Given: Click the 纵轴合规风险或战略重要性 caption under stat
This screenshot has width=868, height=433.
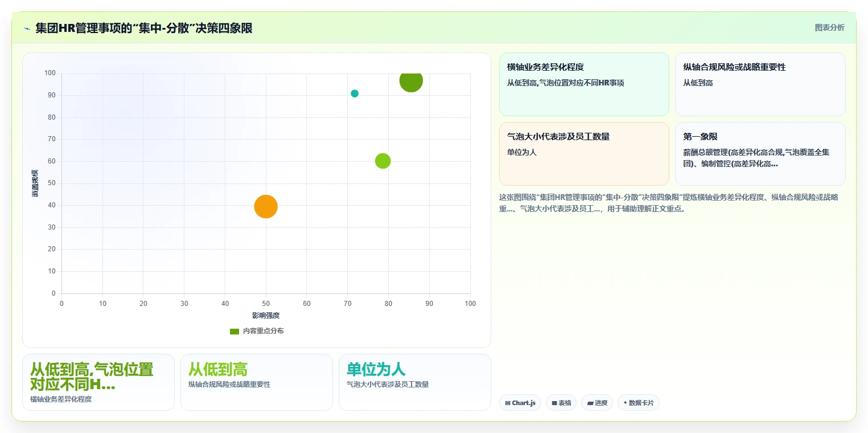Looking at the screenshot, I should (x=229, y=385).
